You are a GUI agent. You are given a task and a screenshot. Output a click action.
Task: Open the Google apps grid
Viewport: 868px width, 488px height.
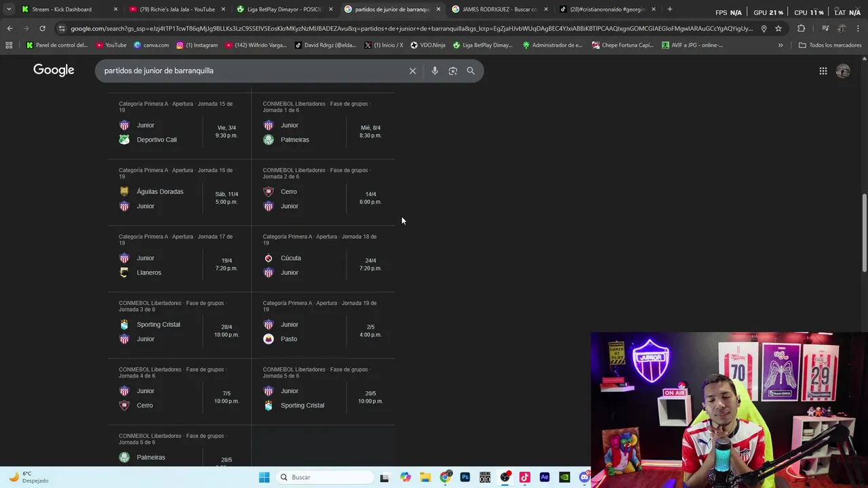coord(823,70)
